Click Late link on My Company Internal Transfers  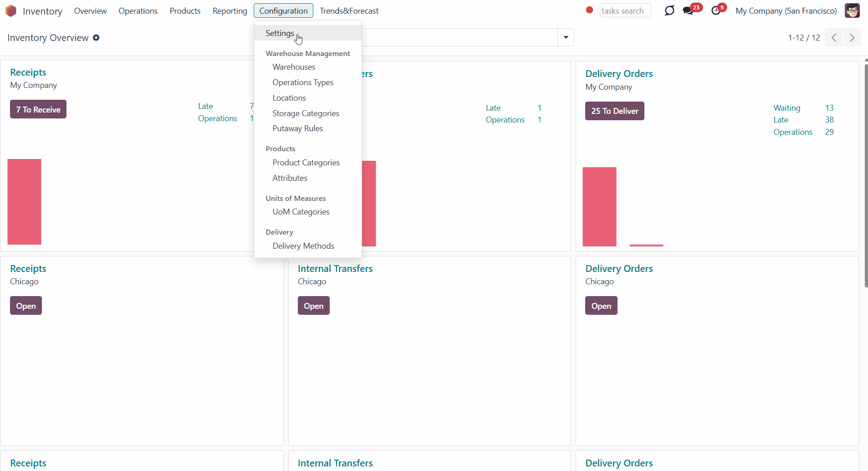[x=493, y=108]
